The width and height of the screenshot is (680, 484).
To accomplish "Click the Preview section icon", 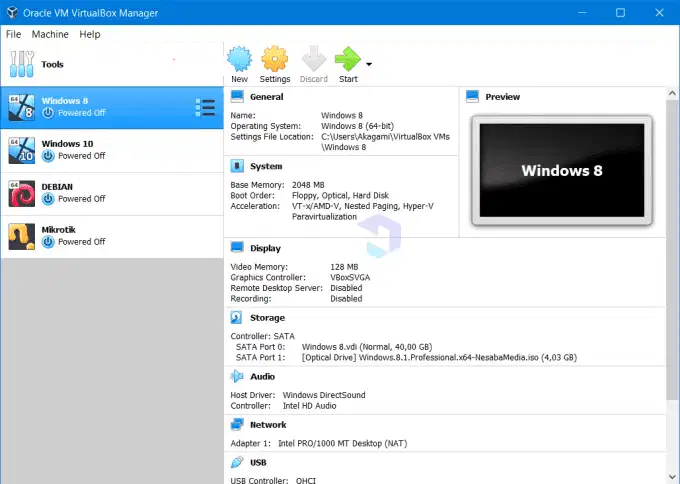I will pyautogui.click(x=472, y=96).
